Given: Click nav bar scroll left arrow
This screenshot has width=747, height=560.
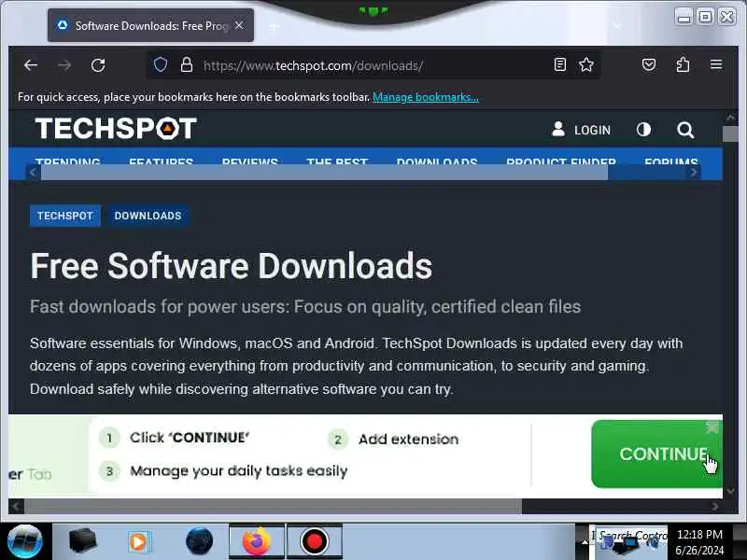Looking at the screenshot, I should 33,173.
